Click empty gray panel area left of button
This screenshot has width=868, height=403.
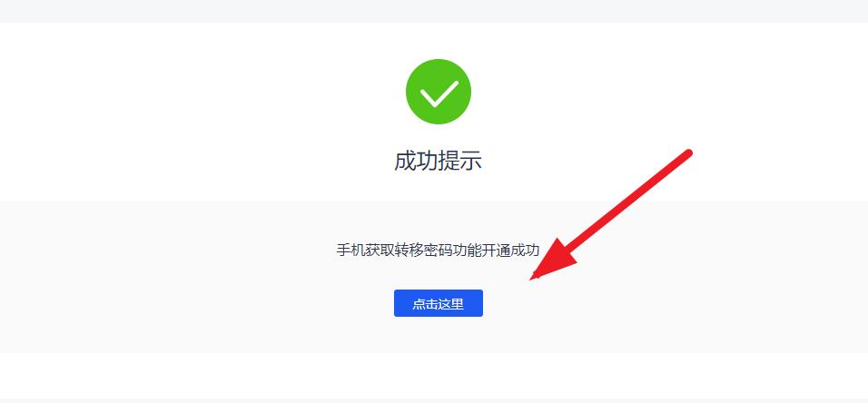(193, 303)
